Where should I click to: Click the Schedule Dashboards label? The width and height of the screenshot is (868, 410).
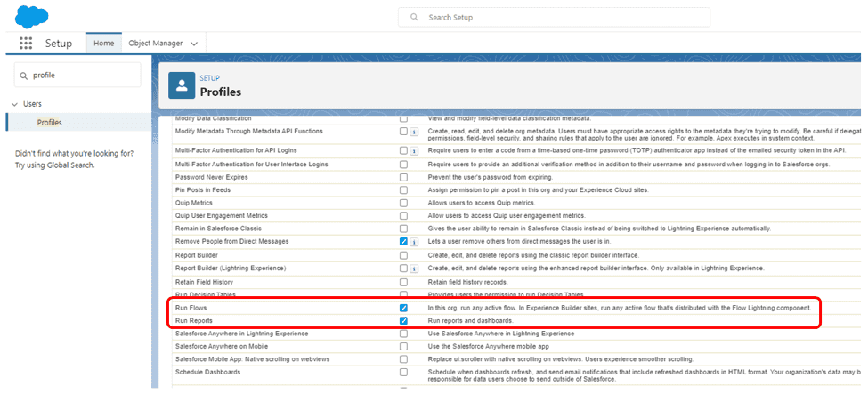207,372
